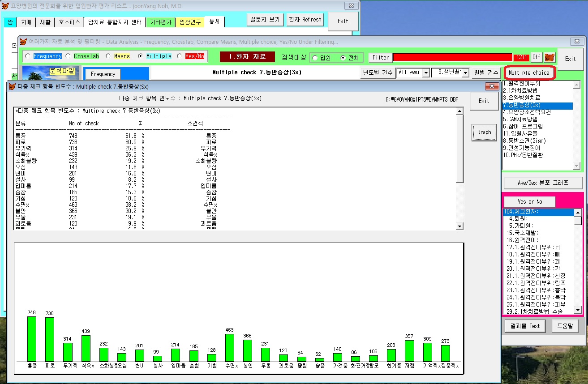Choose the Means radio button
Image resolution: width=588 pixels, height=384 pixels.
click(x=108, y=56)
